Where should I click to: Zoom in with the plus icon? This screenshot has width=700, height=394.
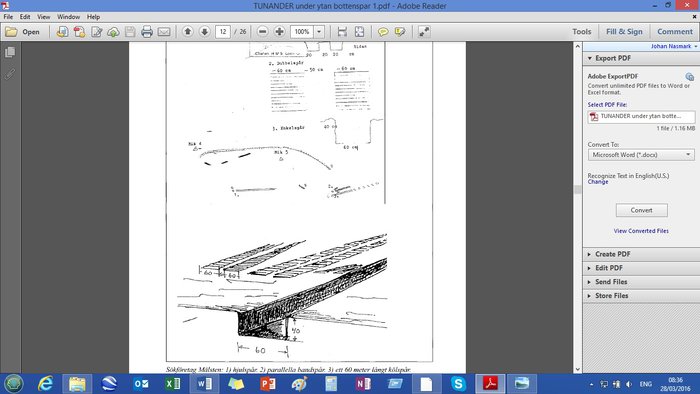pyautogui.click(x=279, y=32)
